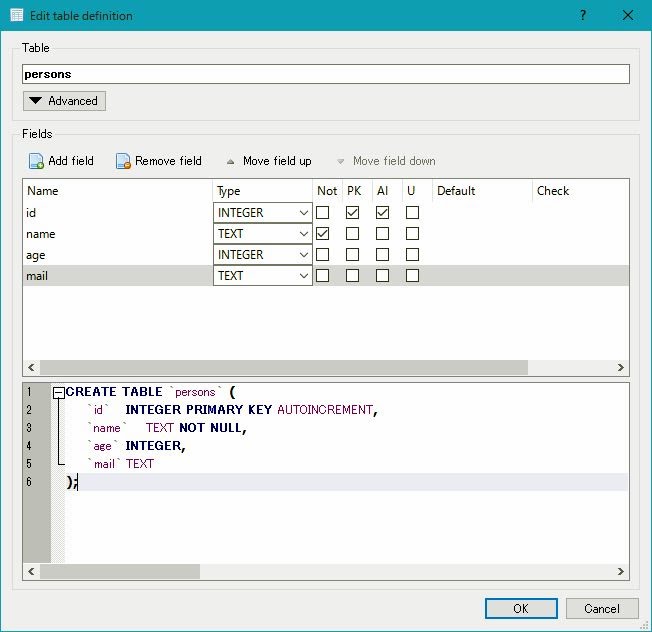The image size is (652, 632).
Task: Click the Cancel button
Action: [x=601, y=608]
